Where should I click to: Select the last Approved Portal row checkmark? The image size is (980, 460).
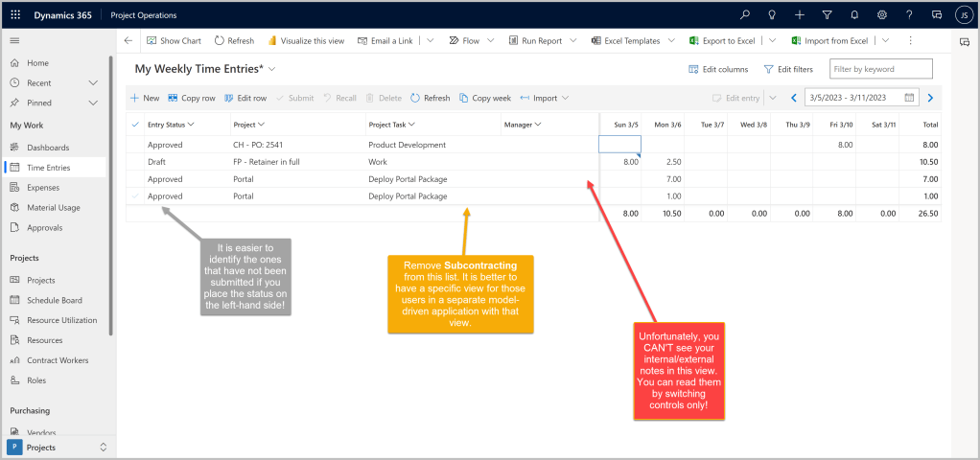coord(134,196)
